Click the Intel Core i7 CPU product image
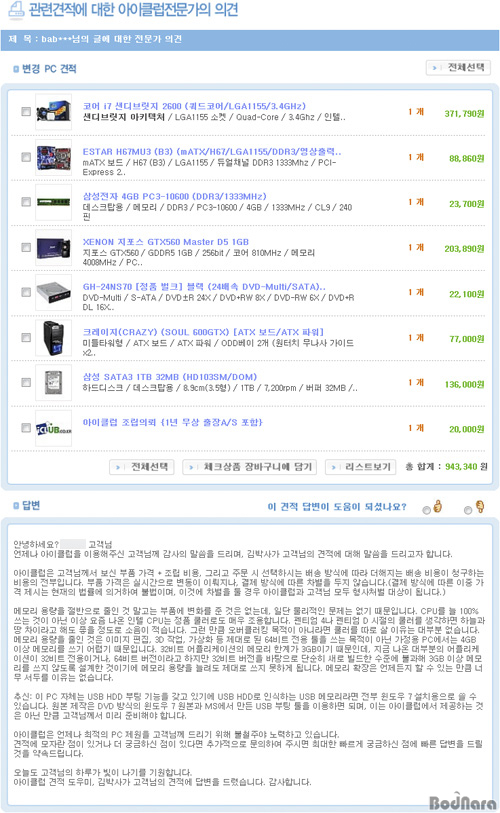 click(53, 112)
